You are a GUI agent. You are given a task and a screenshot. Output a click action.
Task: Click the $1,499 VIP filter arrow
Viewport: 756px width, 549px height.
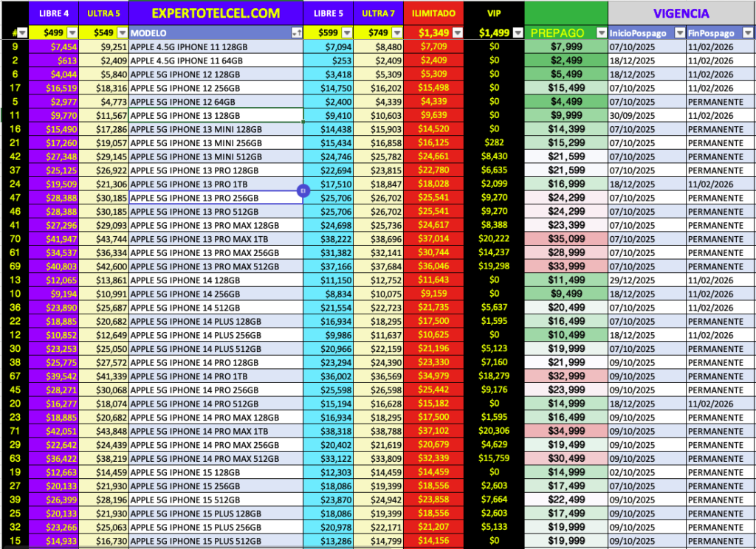(x=516, y=33)
